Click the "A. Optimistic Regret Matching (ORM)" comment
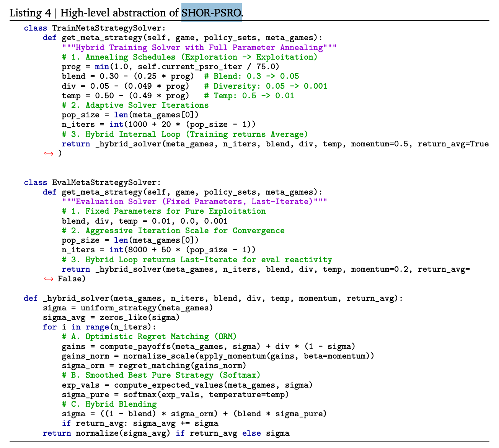This screenshot has width=499, height=448. tap(149, 336)
